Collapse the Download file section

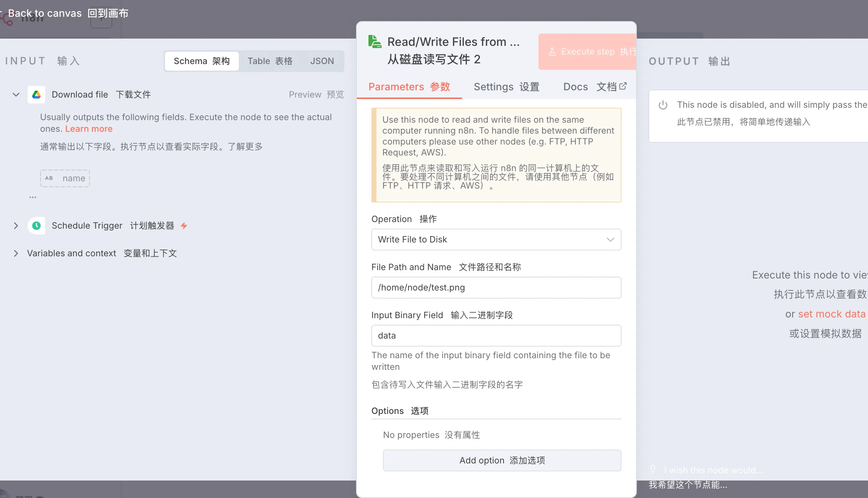16,95
